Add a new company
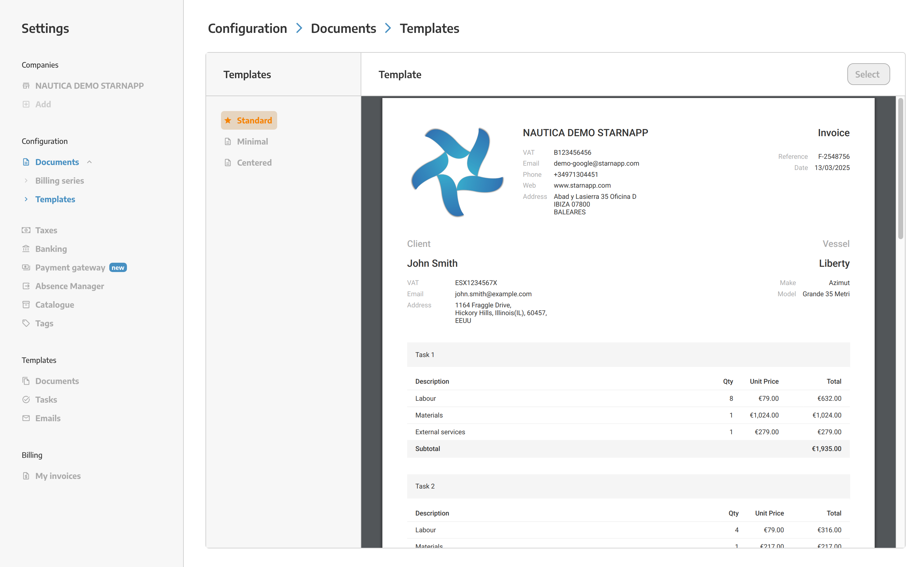924x567 pixels. point(43,104)
